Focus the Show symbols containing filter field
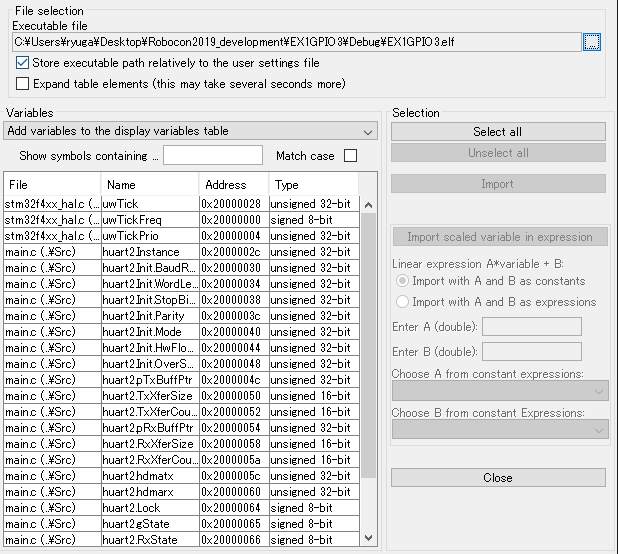 (213, 155)
